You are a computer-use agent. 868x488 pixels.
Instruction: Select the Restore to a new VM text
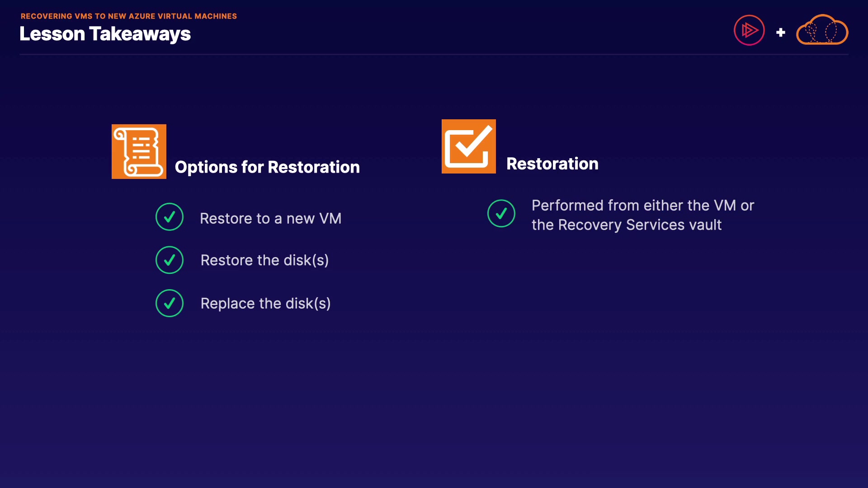270,219
